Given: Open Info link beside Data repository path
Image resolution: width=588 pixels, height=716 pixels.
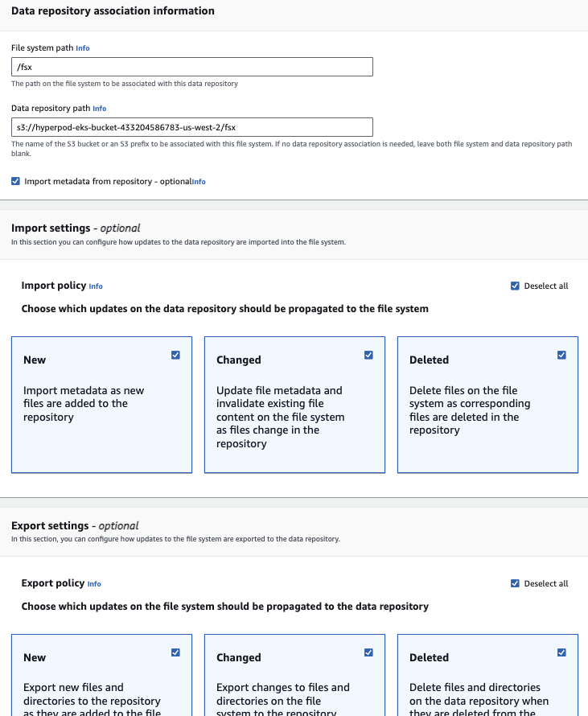Looking at the screenshot, I should coord(100,109).
